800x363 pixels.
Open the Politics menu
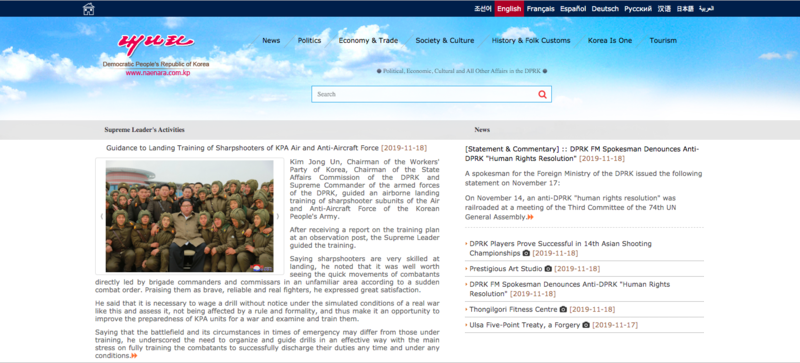coord(309,40)
